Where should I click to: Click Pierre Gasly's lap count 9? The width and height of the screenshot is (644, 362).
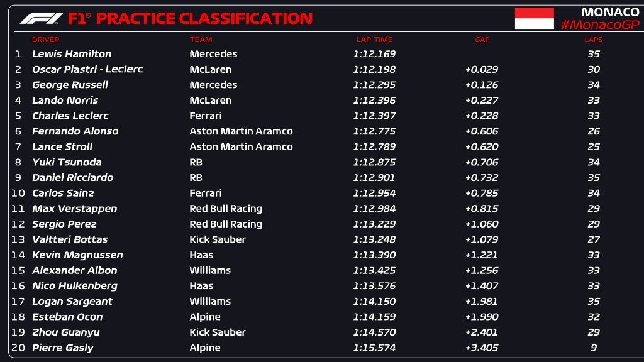tap(593, 348)
